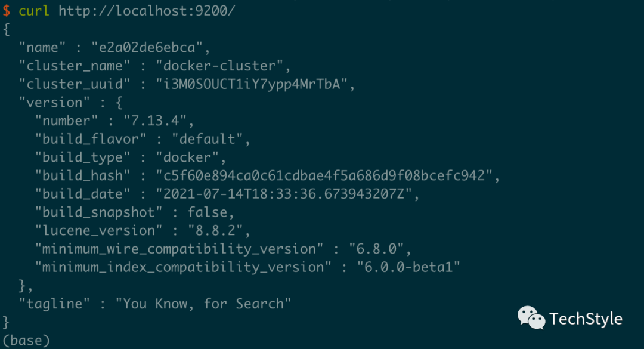This screenshot has width=644, height=349.
Task: Click the curl command word
Action: click(35, 11)
